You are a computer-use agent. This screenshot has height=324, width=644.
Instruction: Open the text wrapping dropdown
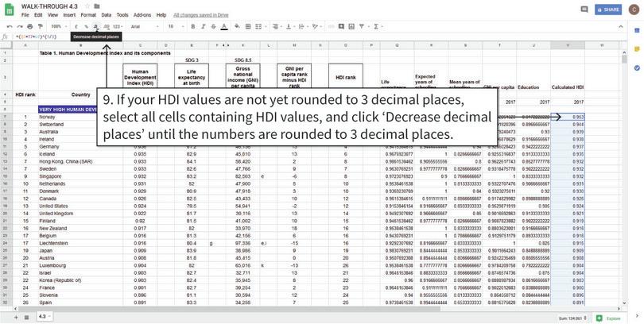coord(303,26)
